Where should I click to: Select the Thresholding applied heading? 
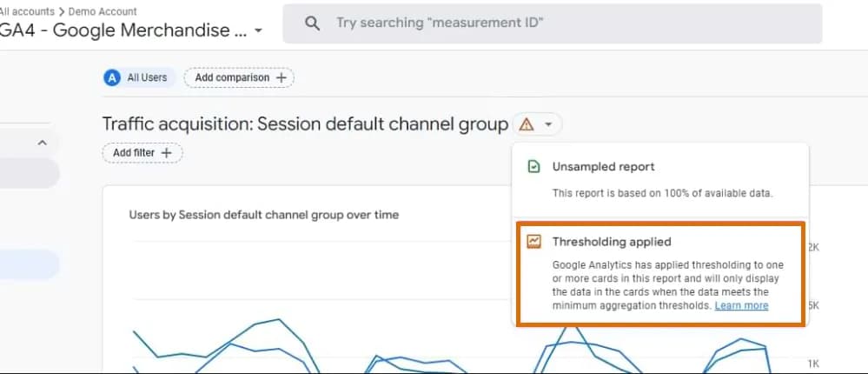coord(612,242)
